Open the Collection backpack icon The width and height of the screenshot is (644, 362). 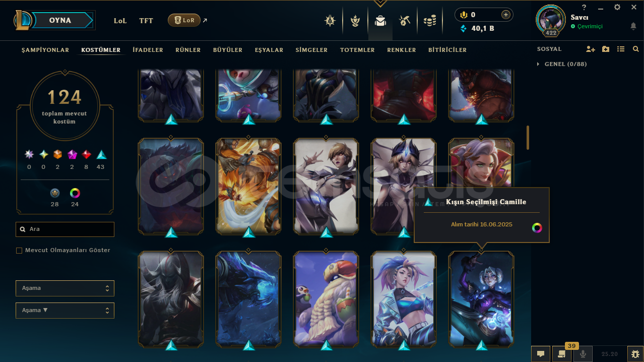coord(380,21)
